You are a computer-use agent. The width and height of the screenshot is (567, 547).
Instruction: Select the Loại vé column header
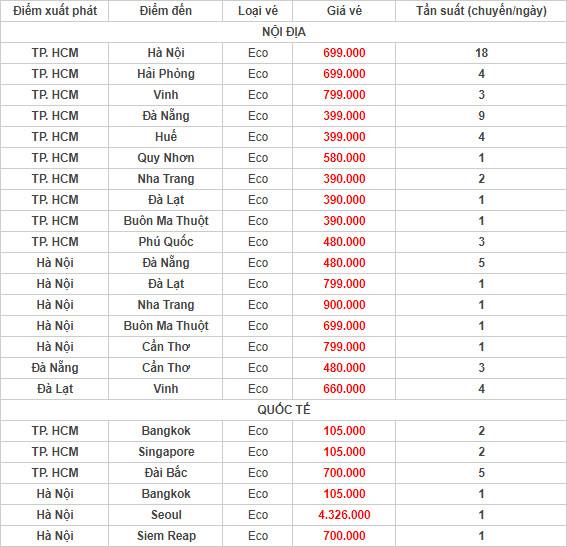[x=257, y=11]
